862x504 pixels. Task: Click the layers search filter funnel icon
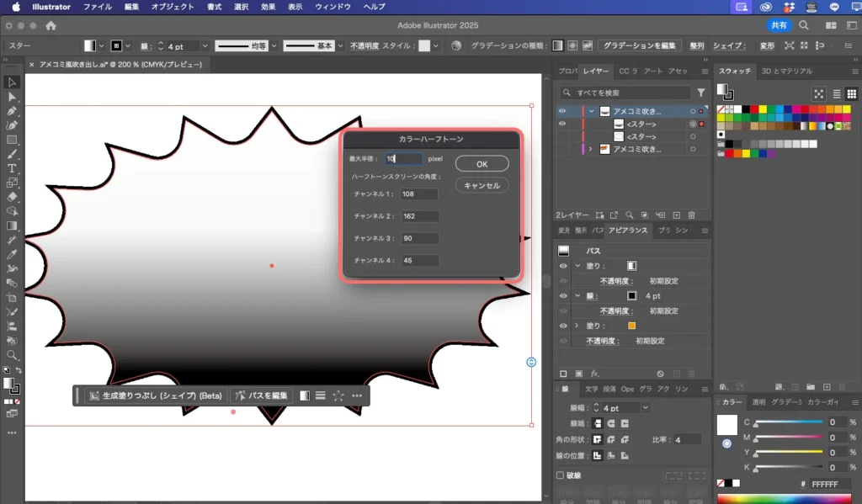(x=700, y=93)
